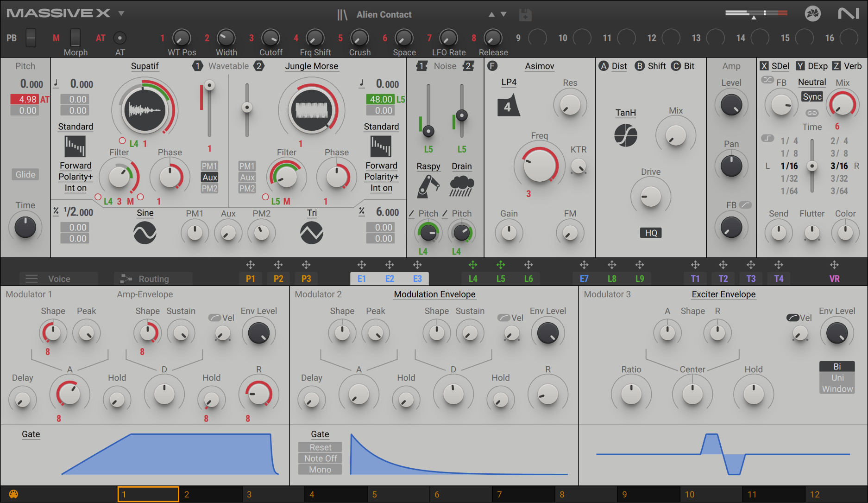Toggle the F filter enable button
This screenshot has height=503, width=868.
(492, 66)
